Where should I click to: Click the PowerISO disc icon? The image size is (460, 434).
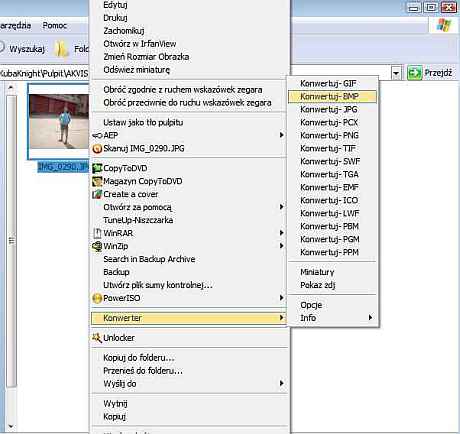click(97, 298)
